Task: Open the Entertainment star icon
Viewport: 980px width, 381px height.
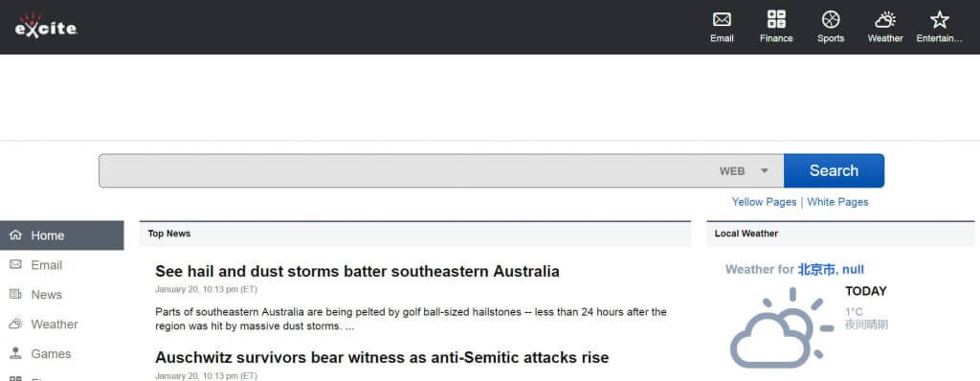Action: (x=940, y=19)
